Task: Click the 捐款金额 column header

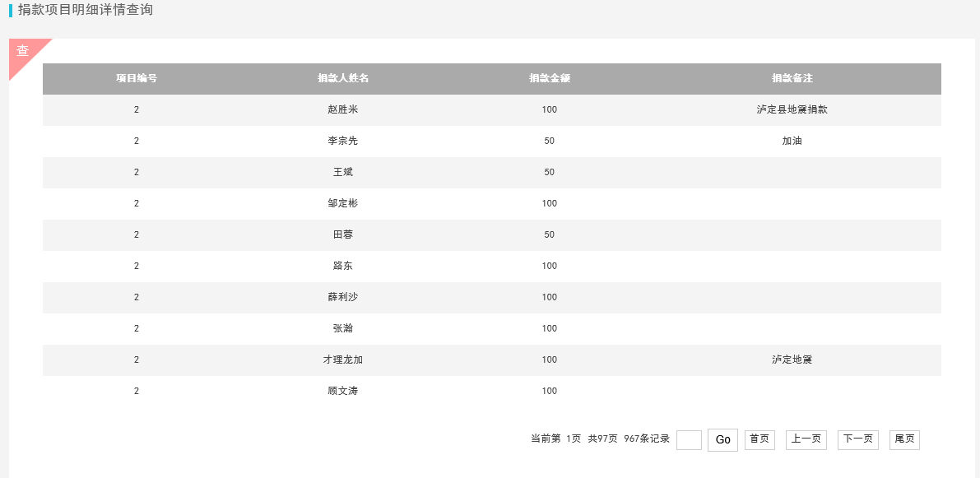Action: [x=550, y=79]
